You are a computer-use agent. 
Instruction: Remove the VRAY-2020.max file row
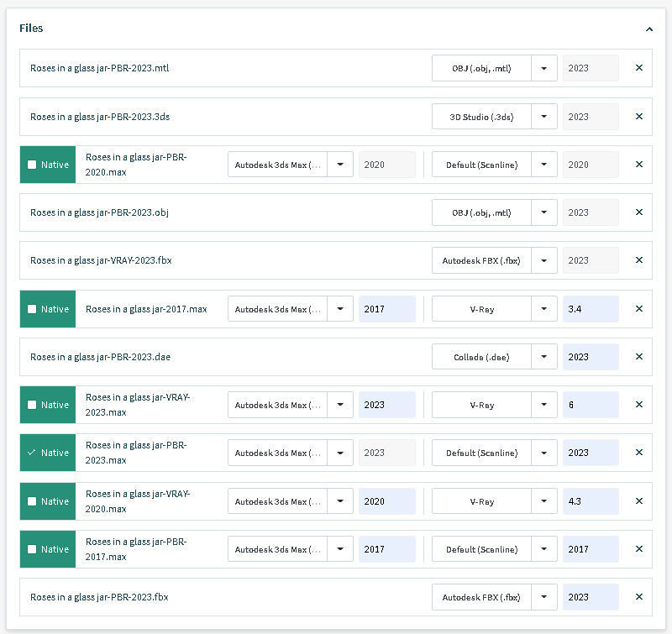[638, 501]
